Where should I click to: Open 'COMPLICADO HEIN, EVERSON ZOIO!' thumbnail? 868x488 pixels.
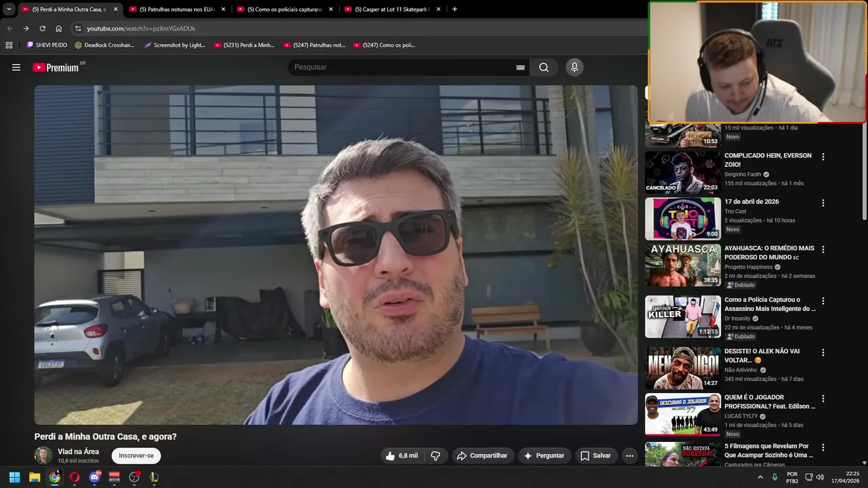[x=682, y=172]
